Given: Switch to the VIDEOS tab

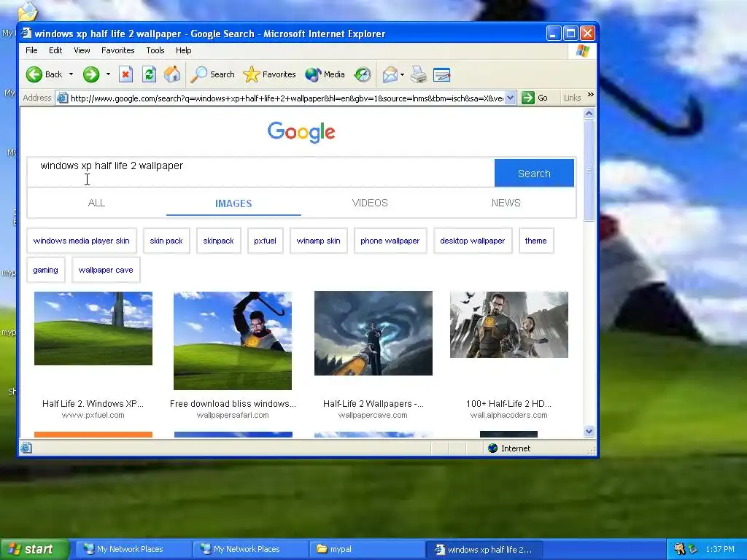Looking at the screenshot, I should tap(370, 203).
